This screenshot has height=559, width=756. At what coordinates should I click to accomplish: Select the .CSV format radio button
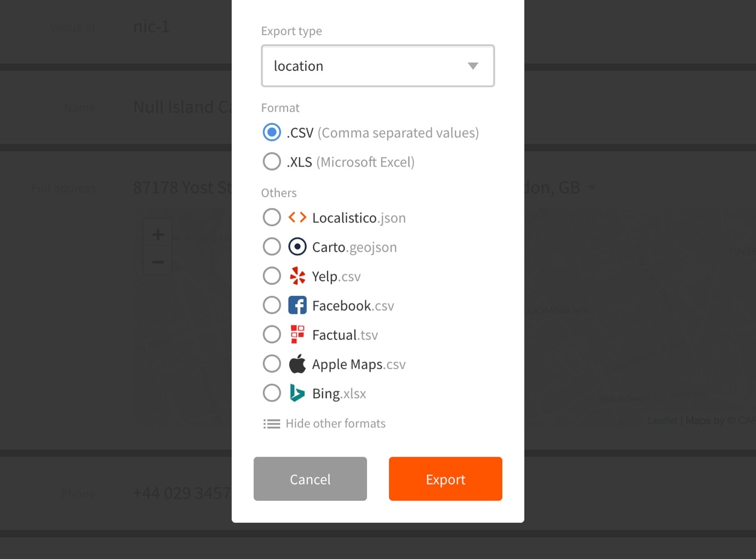[x=272, y=133]
